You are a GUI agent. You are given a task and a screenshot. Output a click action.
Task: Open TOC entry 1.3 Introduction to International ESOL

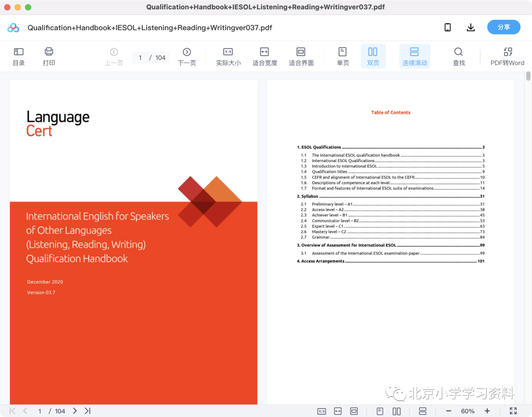(x=393, y=166)
